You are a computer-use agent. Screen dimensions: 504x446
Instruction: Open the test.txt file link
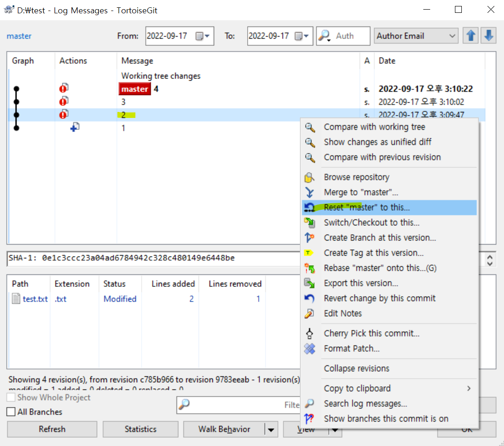click(x=35, y=299)
